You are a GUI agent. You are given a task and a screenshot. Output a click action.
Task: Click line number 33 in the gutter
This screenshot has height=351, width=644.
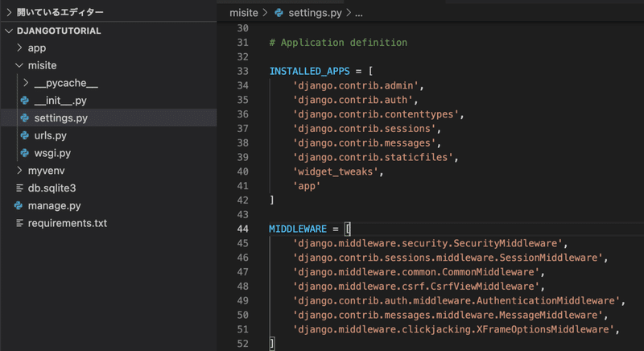point(243,72)
